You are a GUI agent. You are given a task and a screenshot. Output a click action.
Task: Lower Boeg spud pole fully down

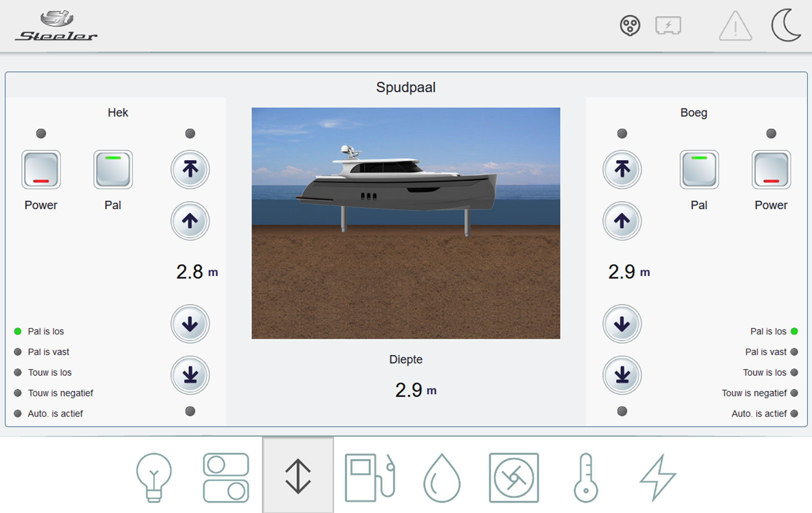pyautogui.click(x=622, y=375)
